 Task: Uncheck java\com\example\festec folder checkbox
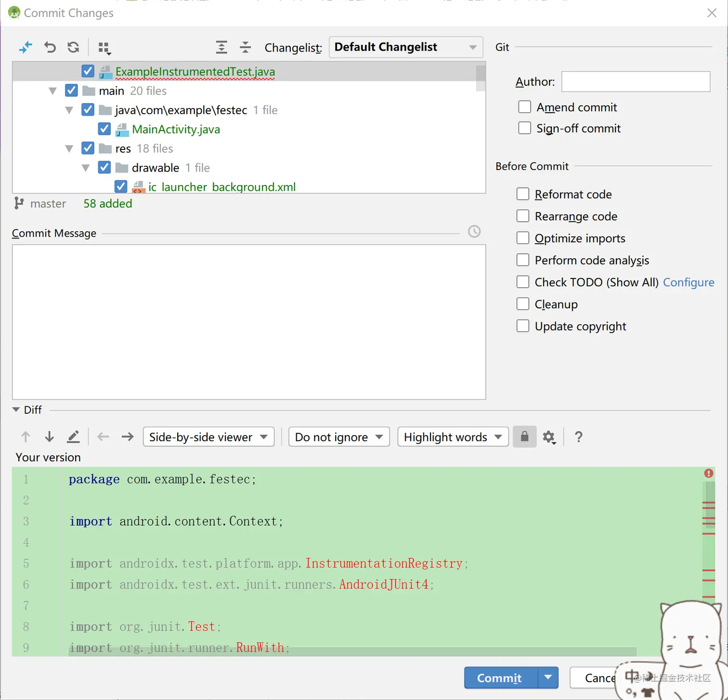[x=88, y=110]
